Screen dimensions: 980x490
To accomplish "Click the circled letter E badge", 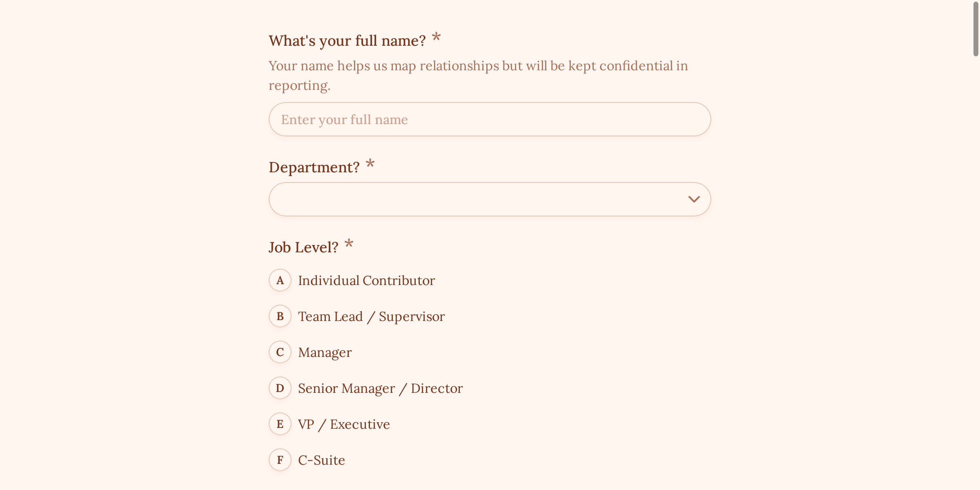I will point(280,424).
